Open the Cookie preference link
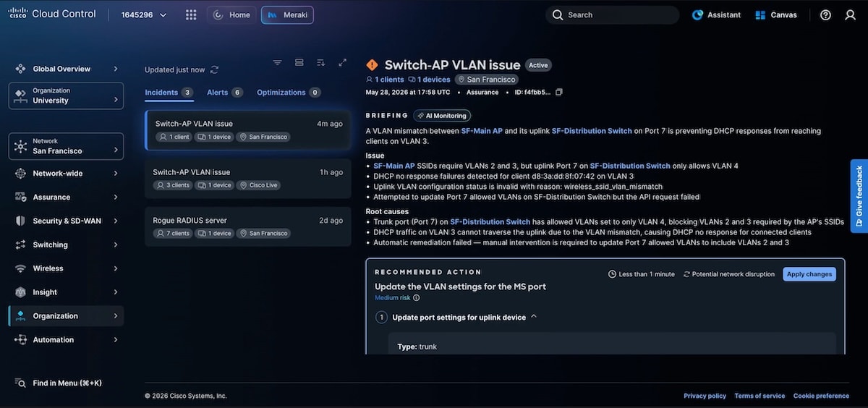The image size is (868, 408). pyautogui.click(x=821, y=396)
